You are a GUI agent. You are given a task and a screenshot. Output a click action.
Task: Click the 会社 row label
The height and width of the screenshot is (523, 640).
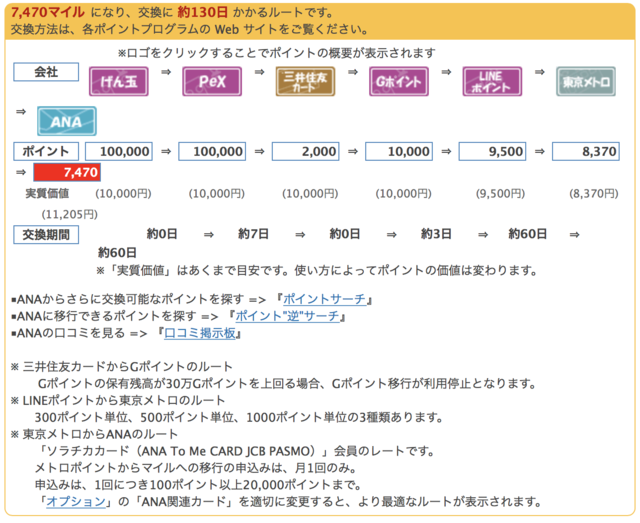pyautogui.click(x=46, y=72)
